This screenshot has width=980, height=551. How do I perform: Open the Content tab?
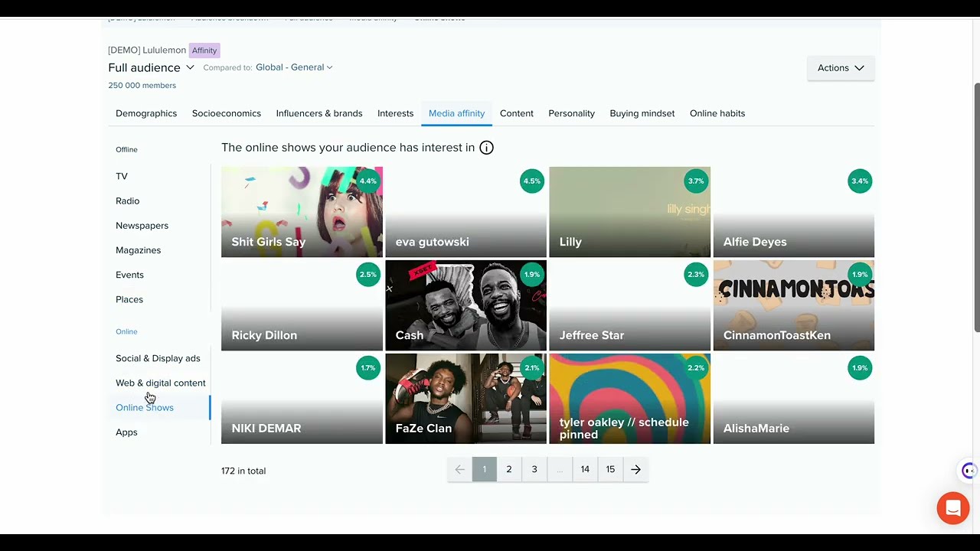coord(517,113)
